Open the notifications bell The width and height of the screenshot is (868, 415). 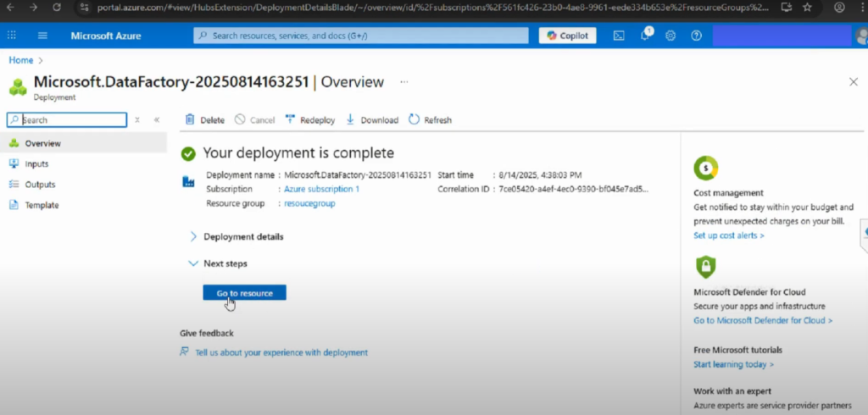click(x=645, y=36)
